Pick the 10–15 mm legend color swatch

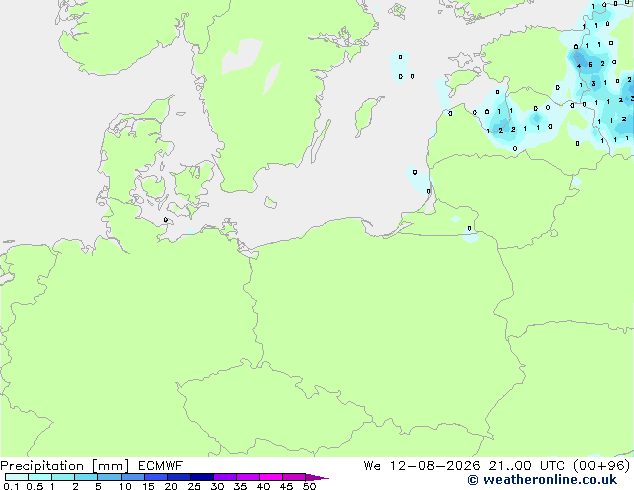[x=133, y=477]
